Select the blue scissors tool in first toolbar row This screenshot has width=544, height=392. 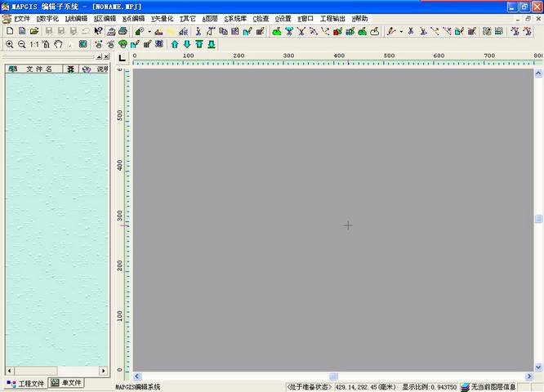[198, 32]
